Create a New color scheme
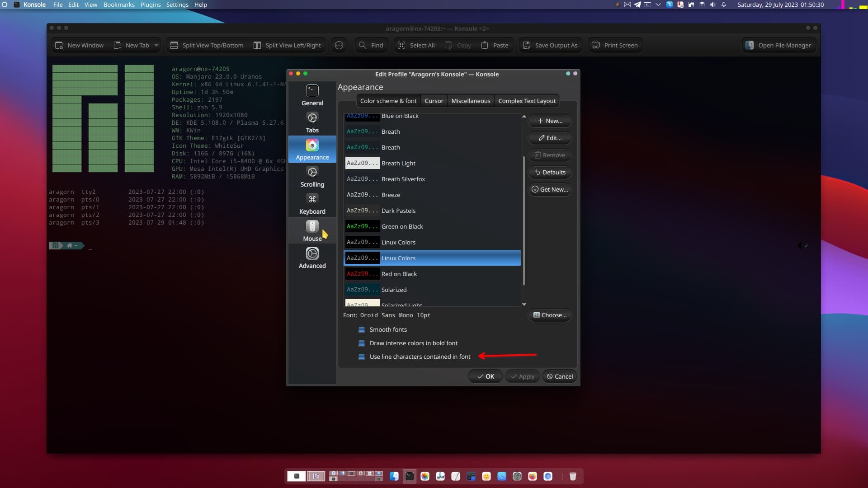This screenshot has height=488, width=868. 550,121
